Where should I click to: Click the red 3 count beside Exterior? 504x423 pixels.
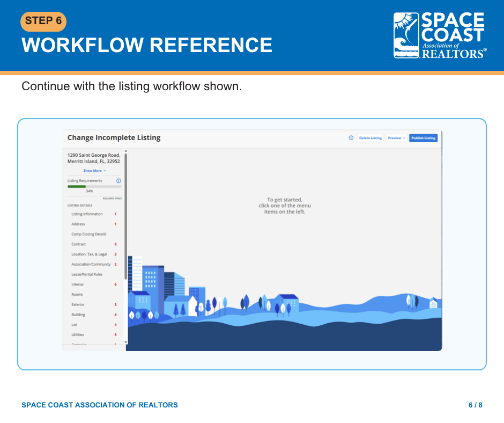[115, 304]
